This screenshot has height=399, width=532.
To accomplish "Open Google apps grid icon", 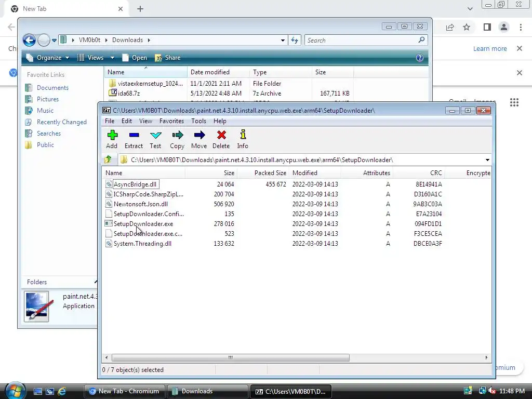I will 514,102.
